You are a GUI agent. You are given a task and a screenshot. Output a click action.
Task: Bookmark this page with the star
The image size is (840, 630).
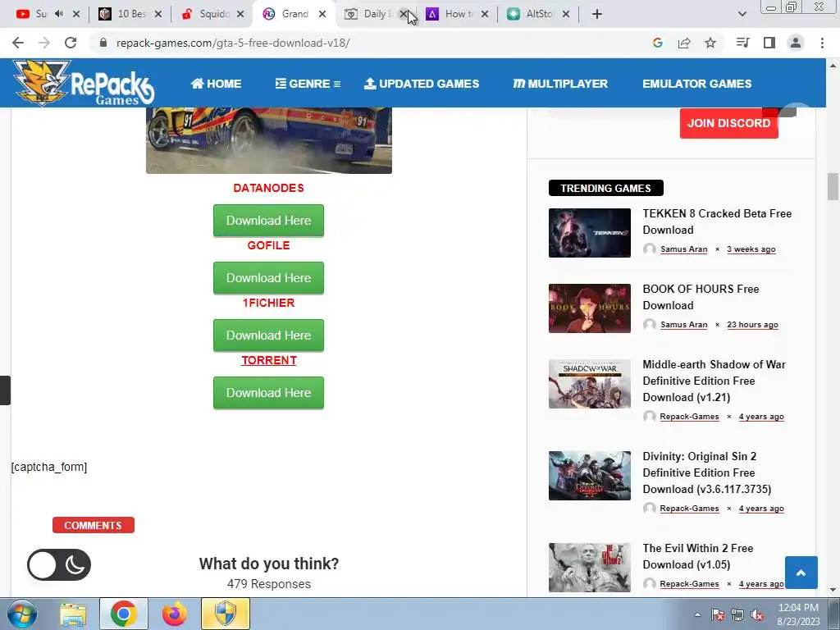[x=710, y=43]
